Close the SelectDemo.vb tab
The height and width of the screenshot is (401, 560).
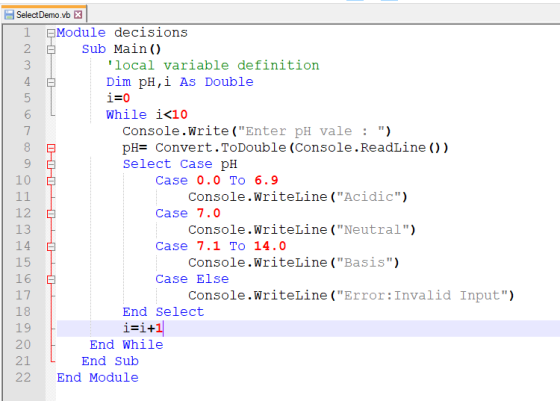[78, 15]
